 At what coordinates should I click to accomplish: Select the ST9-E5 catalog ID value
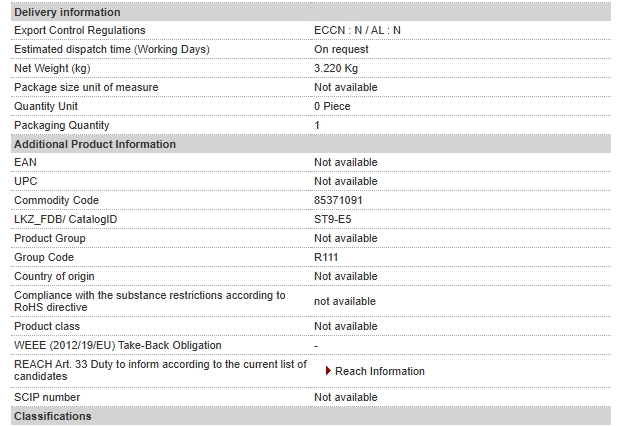click(332, 219)
